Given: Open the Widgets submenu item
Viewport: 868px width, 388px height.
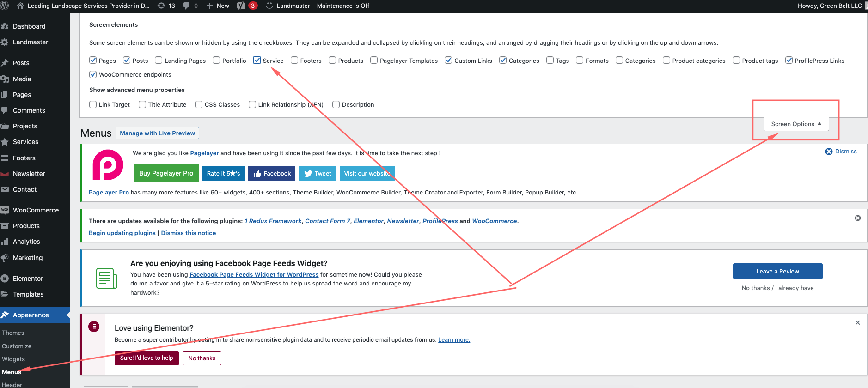Looking at the screenshot, I should coord(13,359).
